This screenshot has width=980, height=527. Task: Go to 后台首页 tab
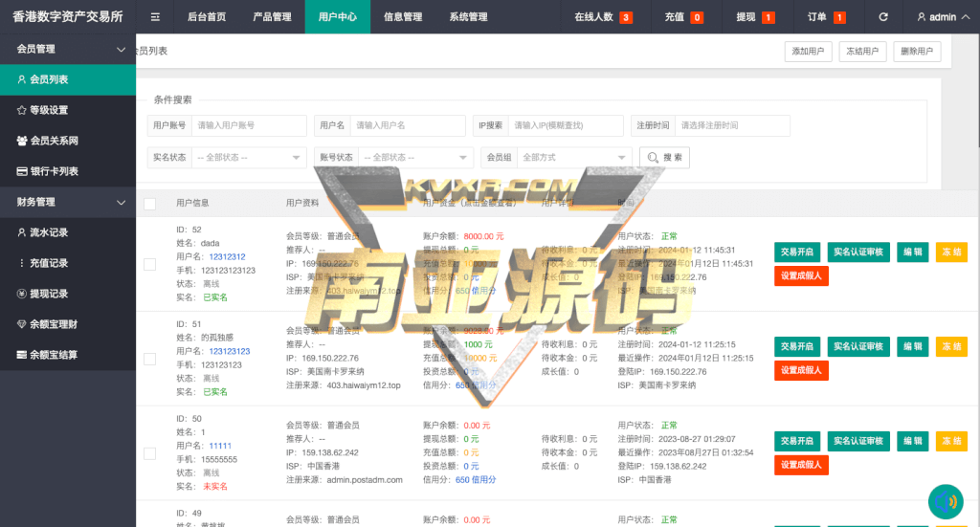coord(207,17)
